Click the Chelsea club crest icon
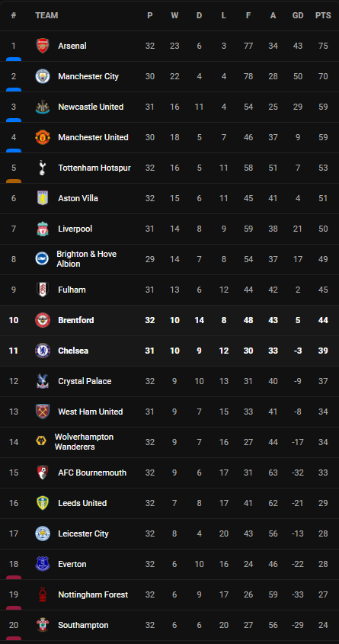The image size is (339, 644). click(43, 351)
